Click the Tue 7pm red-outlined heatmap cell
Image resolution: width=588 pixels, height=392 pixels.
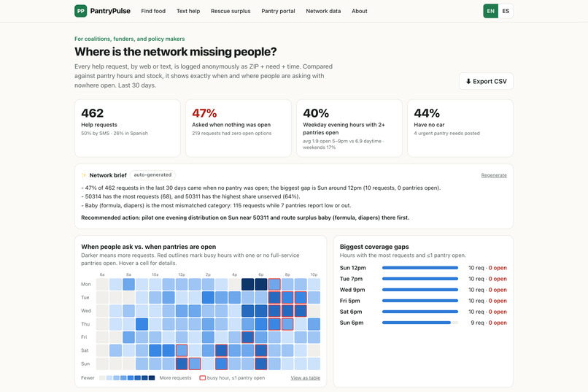[x=274, y=298]
